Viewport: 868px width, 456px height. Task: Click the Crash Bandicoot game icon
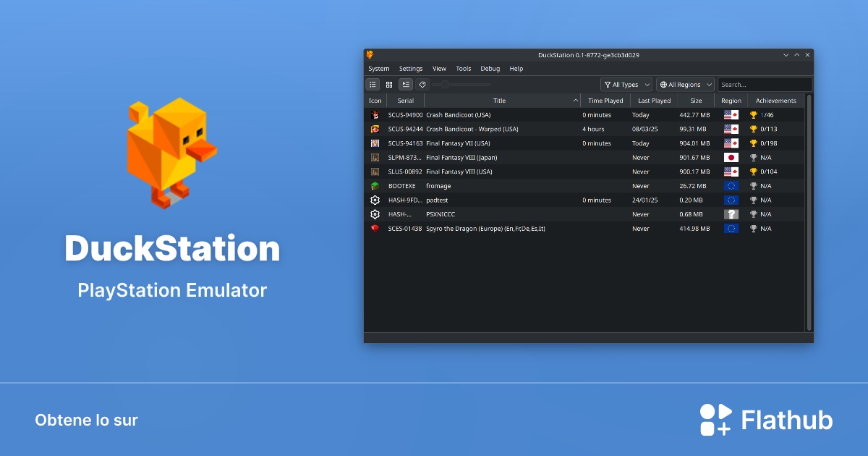pyautogui.click(x=375, y=114)
